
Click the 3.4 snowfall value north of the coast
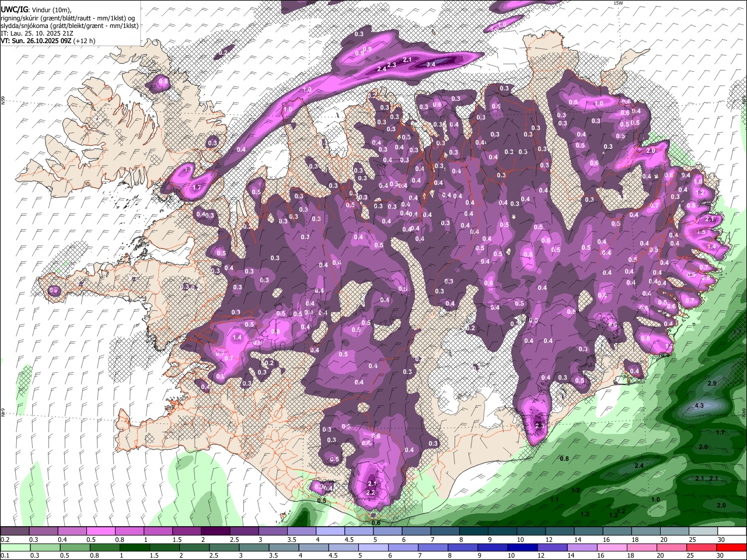[x=431, y=64]
